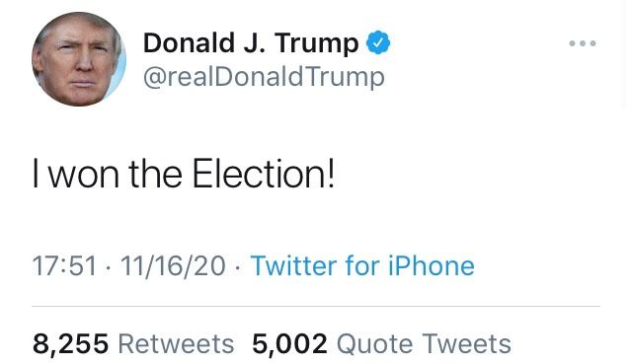Click the word "iPhone" in source link
This screenshot has height=364, width=632.
[432, 266]
